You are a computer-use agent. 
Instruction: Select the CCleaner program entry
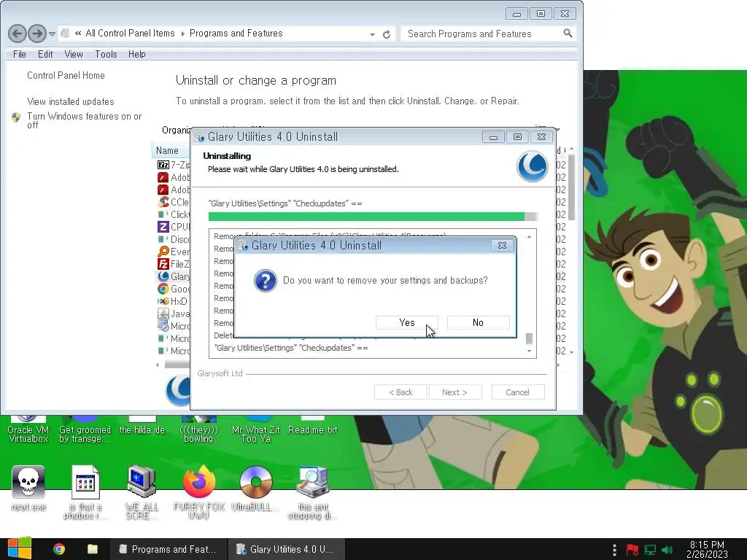coord(174,202)
